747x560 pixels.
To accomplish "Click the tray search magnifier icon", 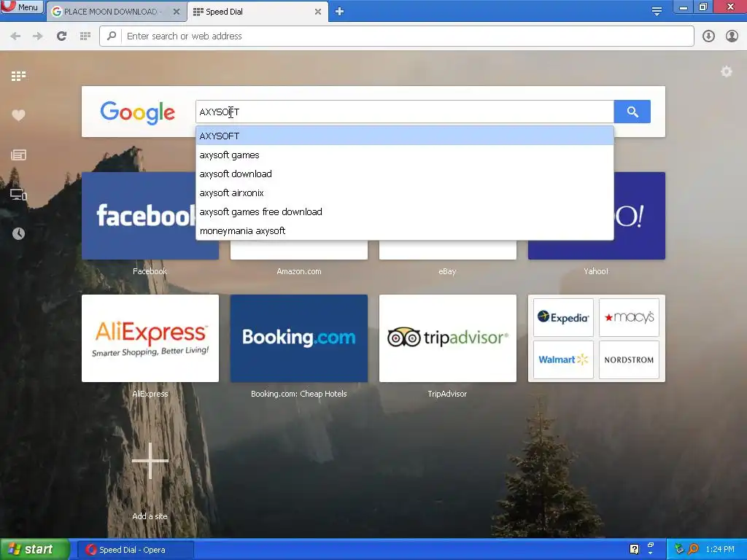I will coord(694,550).
